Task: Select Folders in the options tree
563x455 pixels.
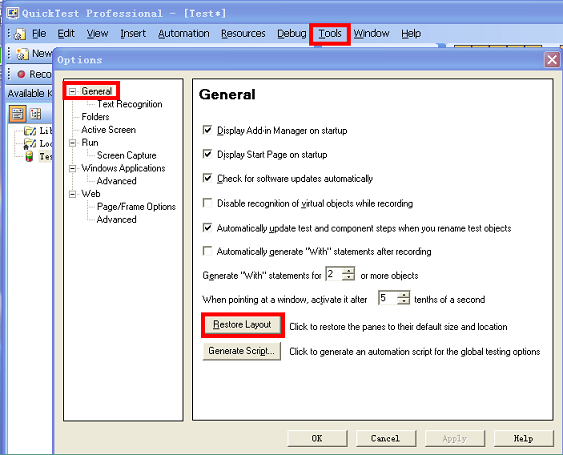Action: point(95,117)
